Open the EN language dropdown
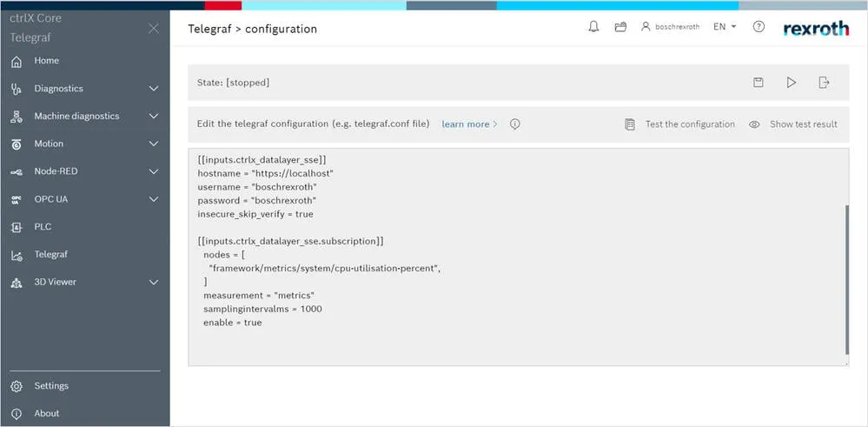Image resolution: width=868 pixels, height=427 pixels. click(725, 27)
